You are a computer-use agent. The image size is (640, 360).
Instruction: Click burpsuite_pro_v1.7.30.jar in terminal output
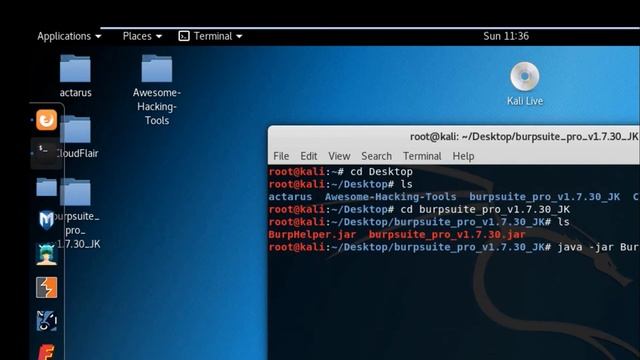pos(447,235)
